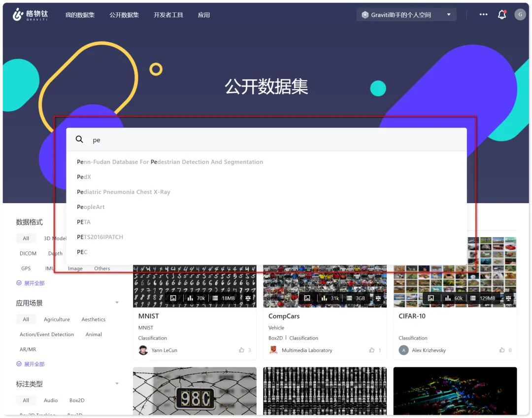The height and width of the screenshot is (418, 532).
Task: Select the PETA suggestion
Action: click(266, 222)
